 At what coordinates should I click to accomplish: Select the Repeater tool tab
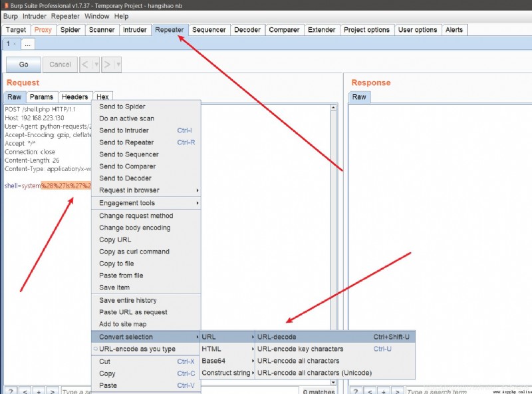click(170, 30)
